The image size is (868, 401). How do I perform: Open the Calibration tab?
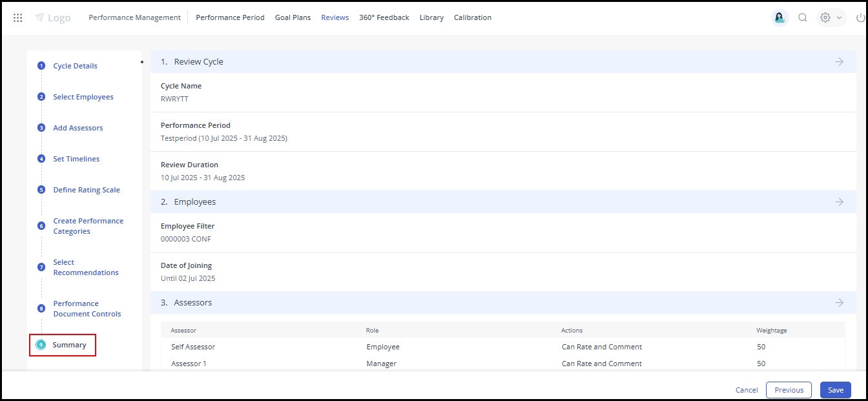point(473,17)
